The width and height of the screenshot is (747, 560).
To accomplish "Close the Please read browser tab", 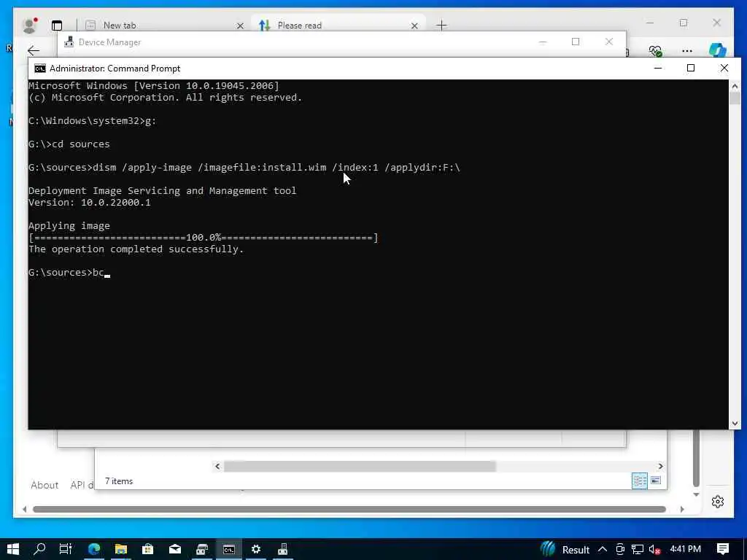I will [414, 26].
